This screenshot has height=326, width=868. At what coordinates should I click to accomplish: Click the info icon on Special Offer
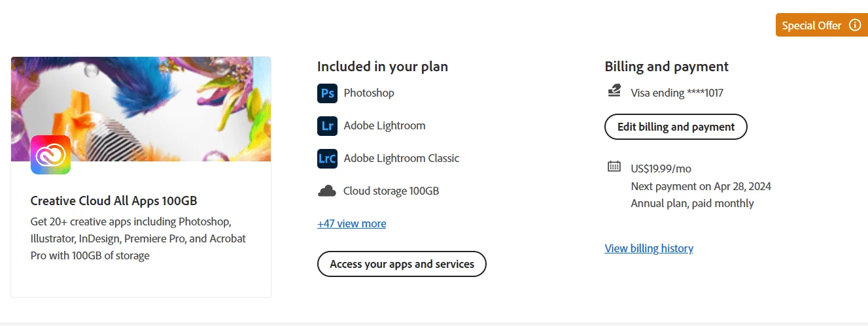click(x=854, y=25)
